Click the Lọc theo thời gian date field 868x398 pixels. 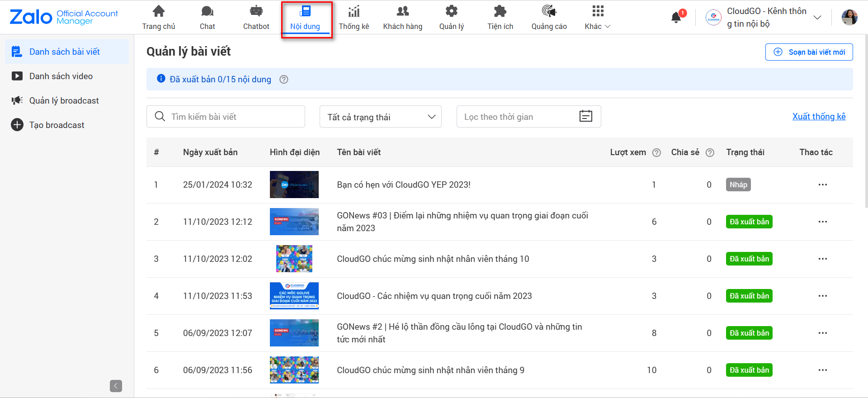click(x=528, y=117)
